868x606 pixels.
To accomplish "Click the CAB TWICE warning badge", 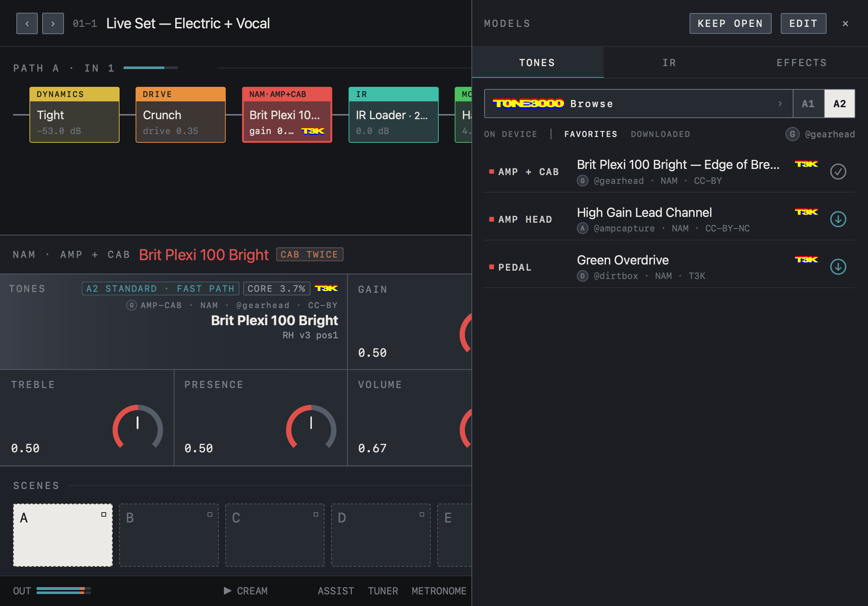I will (x=310, y=254).
